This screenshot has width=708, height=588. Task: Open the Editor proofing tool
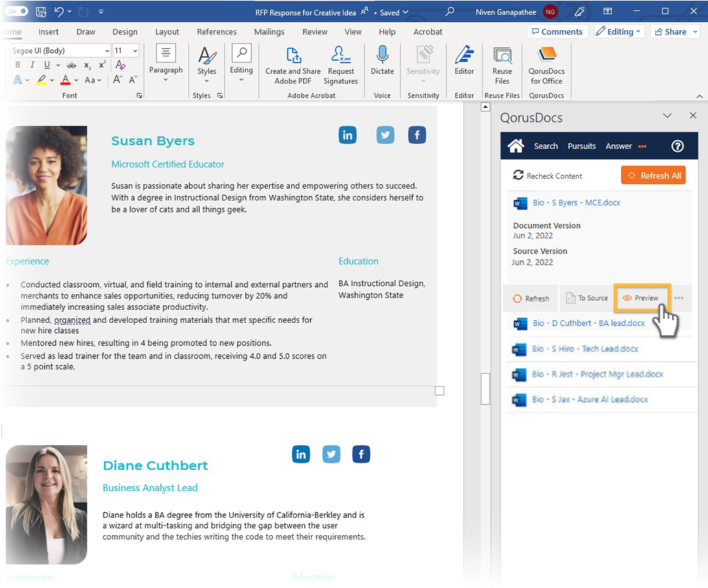point(464,60)
